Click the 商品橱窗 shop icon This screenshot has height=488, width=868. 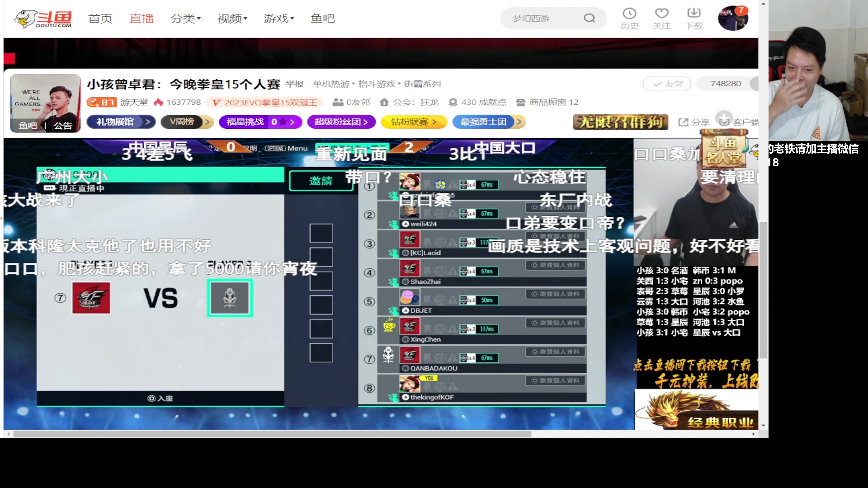pos(521,103)
